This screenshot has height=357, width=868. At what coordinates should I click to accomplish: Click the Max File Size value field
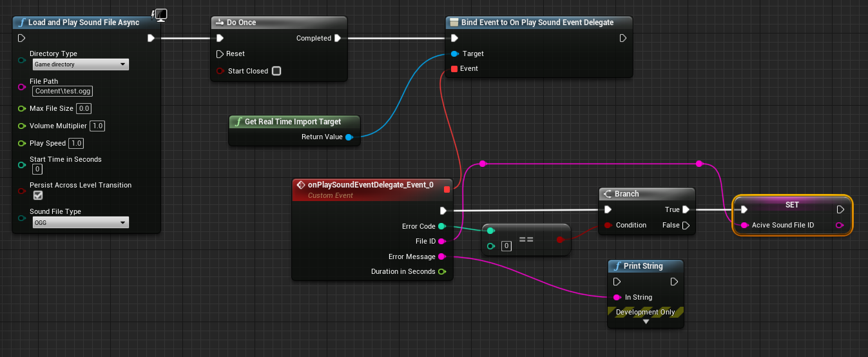(x=84, y=108)
